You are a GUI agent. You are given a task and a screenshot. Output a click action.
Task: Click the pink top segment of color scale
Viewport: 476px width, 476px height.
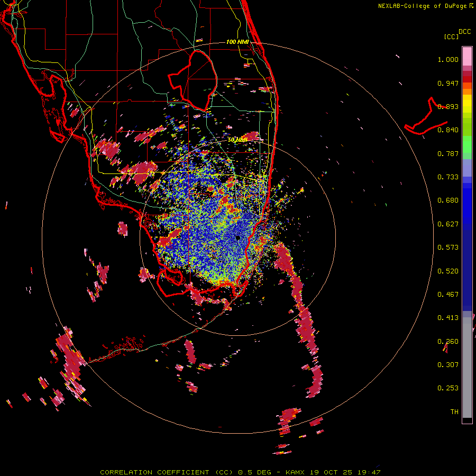(467, 56)
